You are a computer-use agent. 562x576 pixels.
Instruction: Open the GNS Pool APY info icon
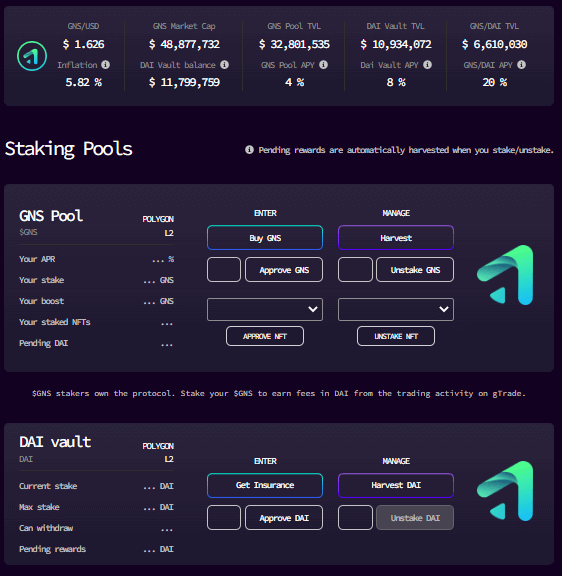click(x=324, y=65)
